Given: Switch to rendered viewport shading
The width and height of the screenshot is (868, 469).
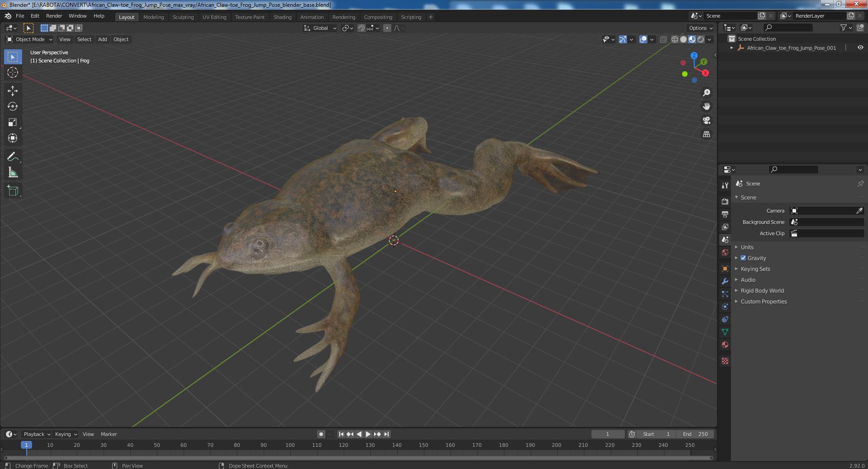Looking at the screenshot, I should [x=701, y=39].
